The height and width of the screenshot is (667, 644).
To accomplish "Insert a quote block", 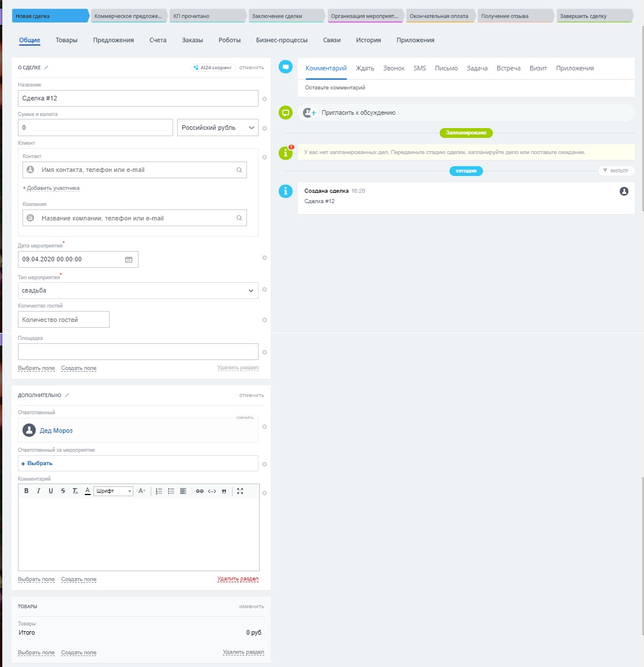I will (224, 491).
